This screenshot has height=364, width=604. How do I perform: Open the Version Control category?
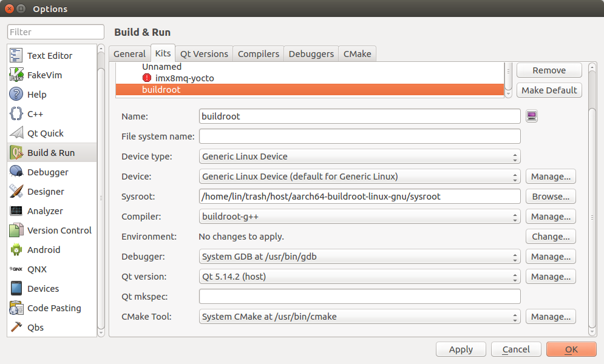click(x=59, y=231)
